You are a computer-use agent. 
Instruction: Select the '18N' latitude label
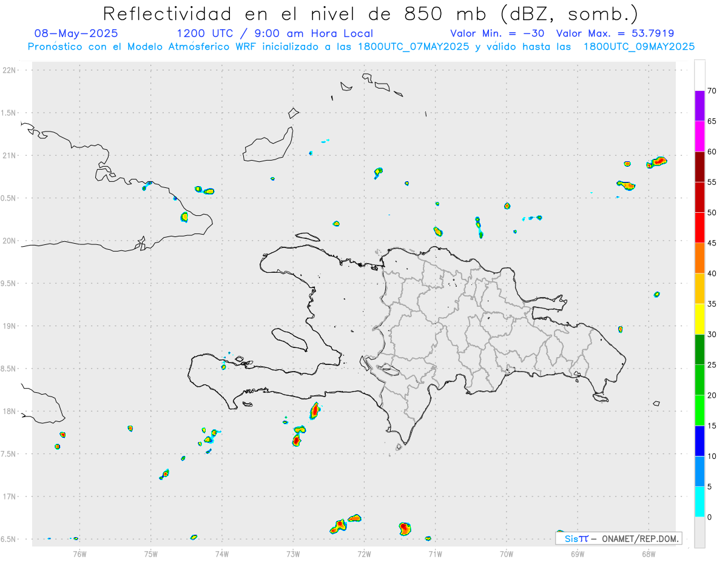10,411
